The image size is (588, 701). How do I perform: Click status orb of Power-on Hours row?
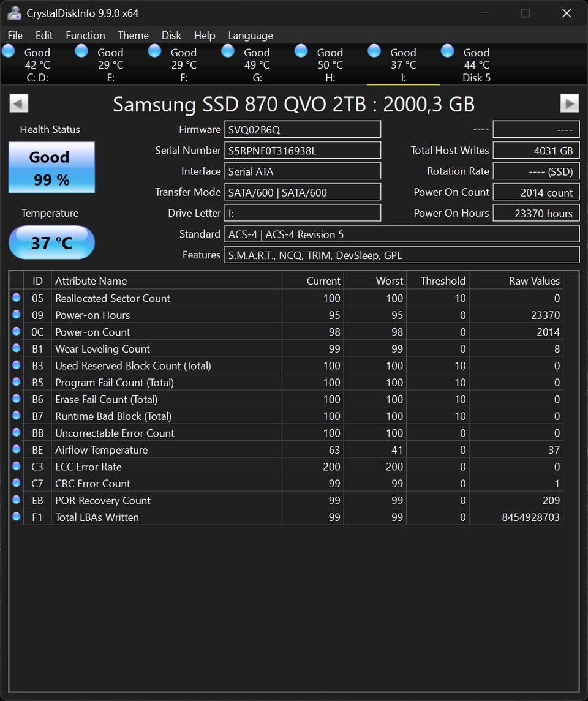click(17, 314)
